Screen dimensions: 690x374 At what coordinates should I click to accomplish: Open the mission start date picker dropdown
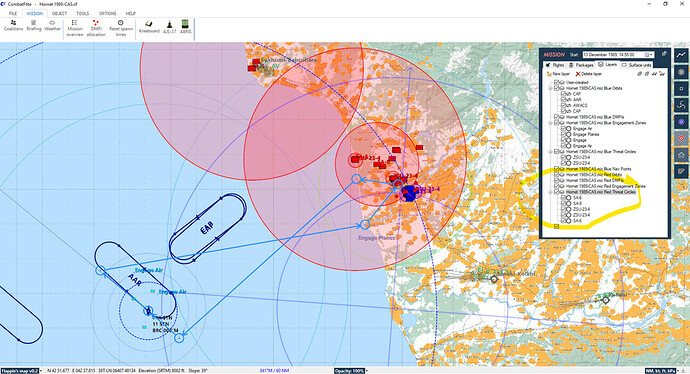pyautogui.click(x=648, y=55)
